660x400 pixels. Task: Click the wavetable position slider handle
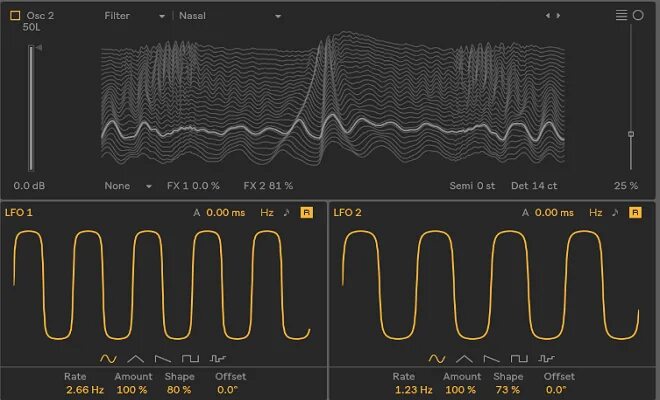coord(631,134)
